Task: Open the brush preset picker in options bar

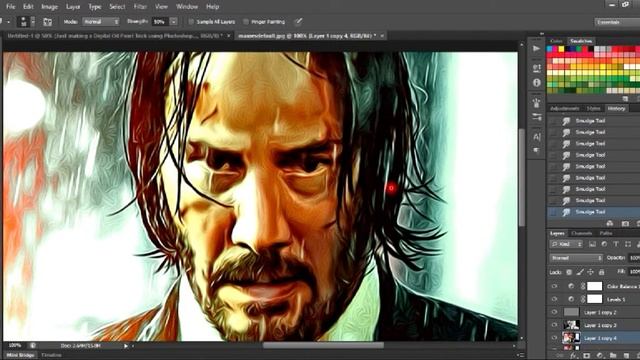Action: point(27,22)
